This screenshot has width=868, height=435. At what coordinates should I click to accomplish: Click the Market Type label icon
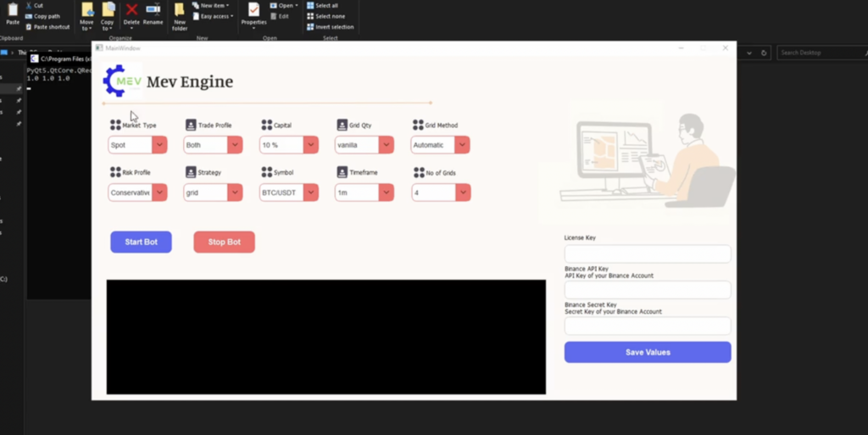pos(115,125)
